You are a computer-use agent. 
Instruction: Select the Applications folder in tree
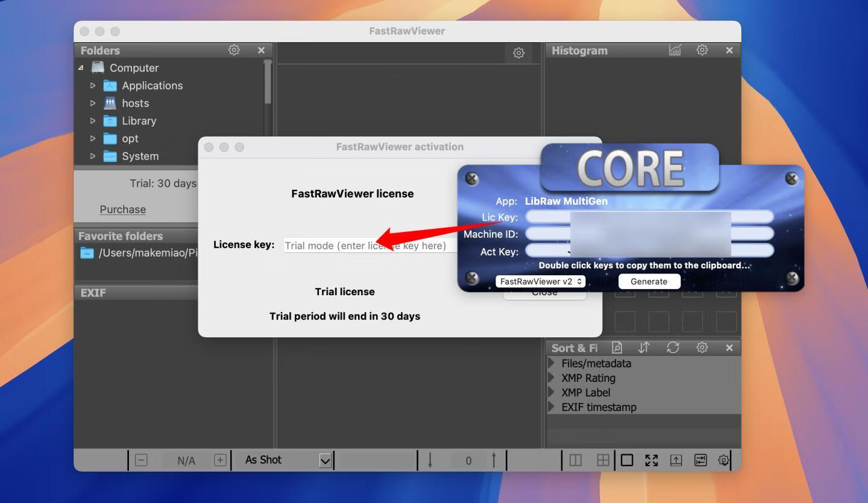(152, 86)
